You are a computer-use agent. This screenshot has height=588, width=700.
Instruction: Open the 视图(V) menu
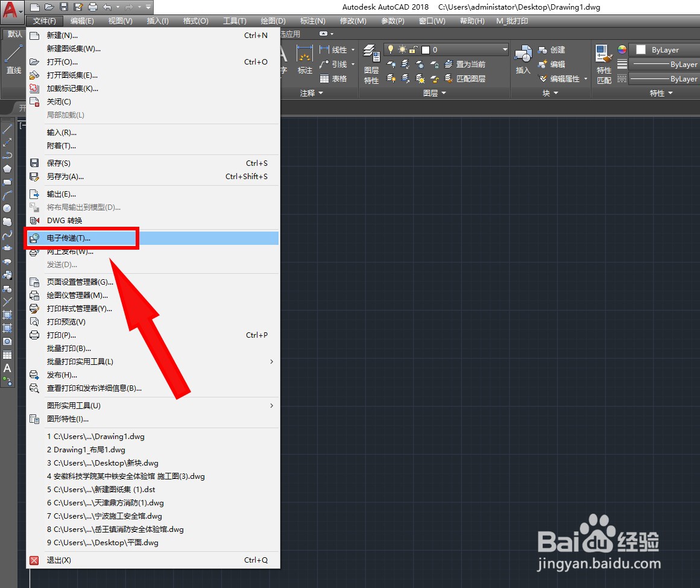coord(120,21)
